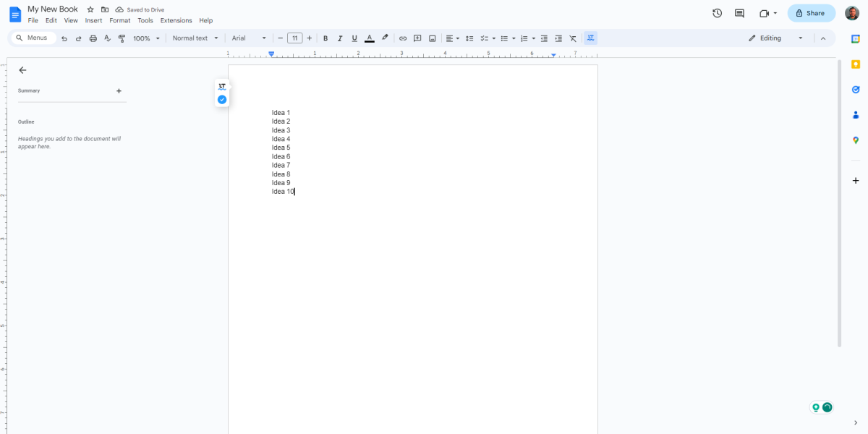This screenshot has width=868, height=434.
Task: Add a summary with the plus button
Action: [119, 90]
